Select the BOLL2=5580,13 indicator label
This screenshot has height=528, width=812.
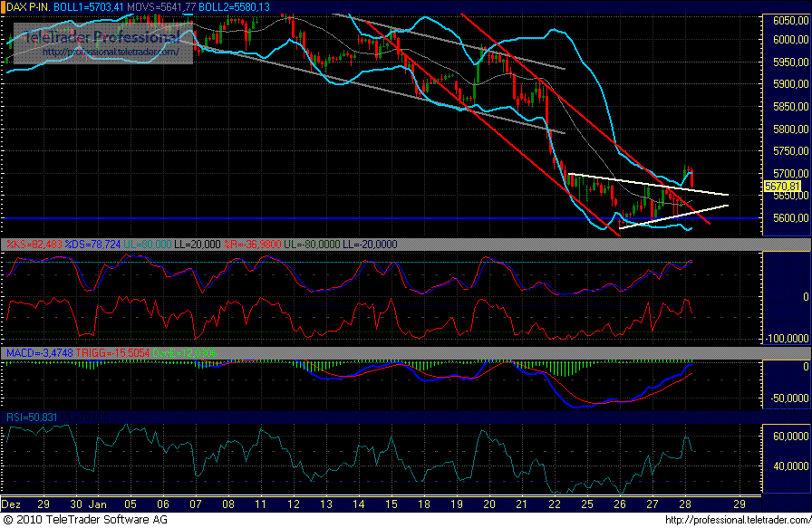pos(234,7)
